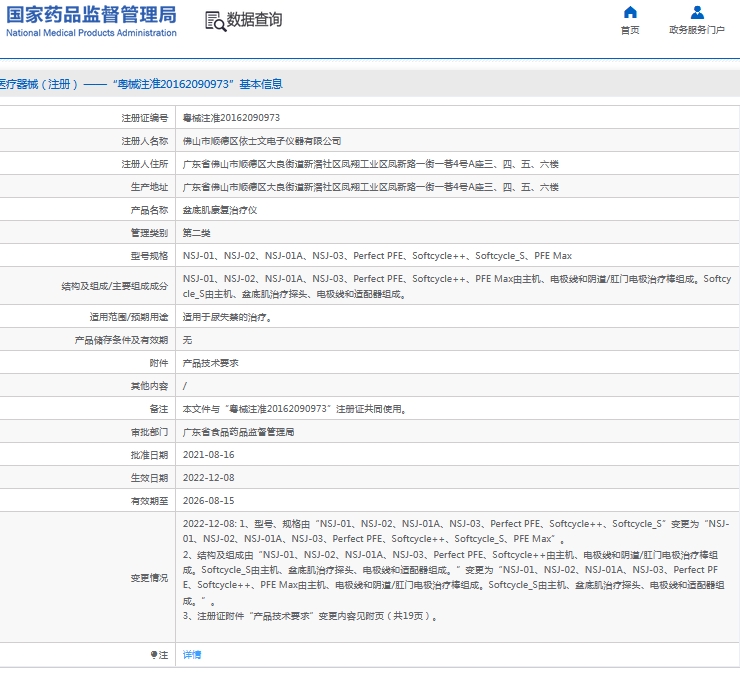Click the 注册人名称 row label

pyautogui.click(x=144, y=141)
